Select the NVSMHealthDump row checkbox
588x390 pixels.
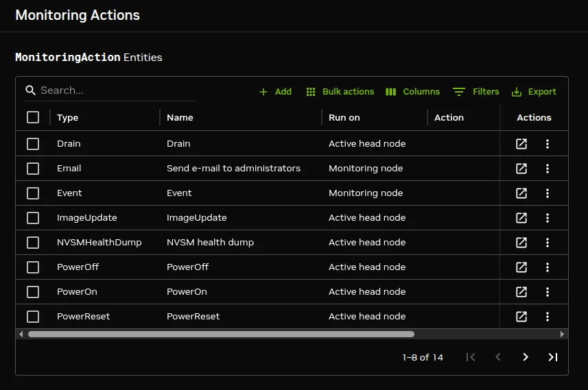coord(33,243)
